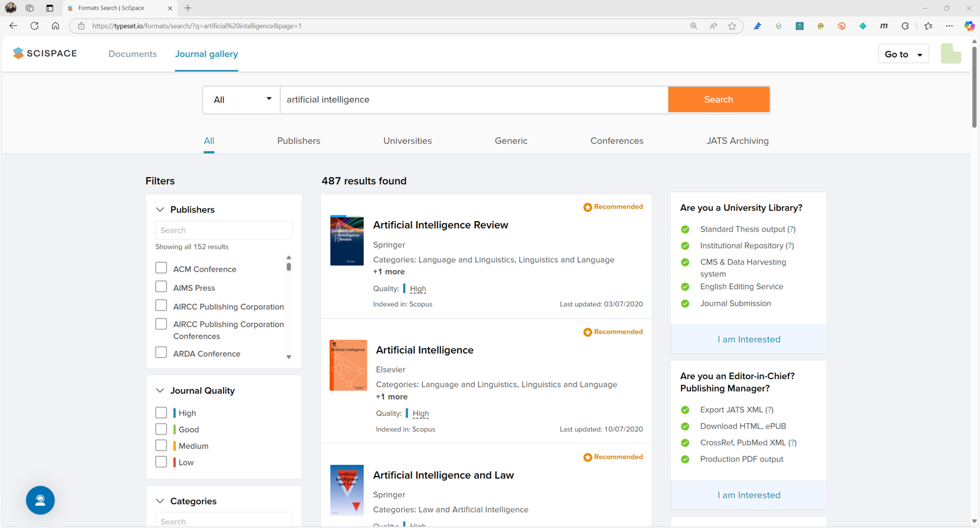Collapse the Publishers filter section
Viewport: 980px width, 528px height.
pyautogui.click(x=160, y=209)
